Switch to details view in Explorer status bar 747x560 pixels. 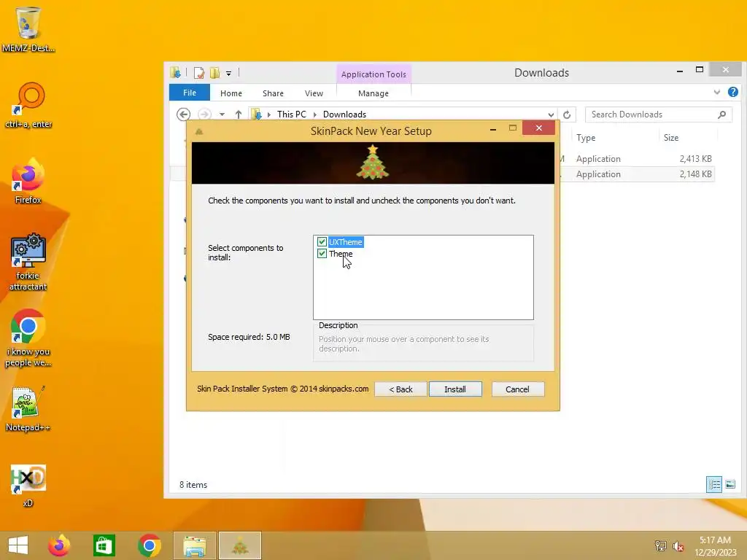click(714, 485)
